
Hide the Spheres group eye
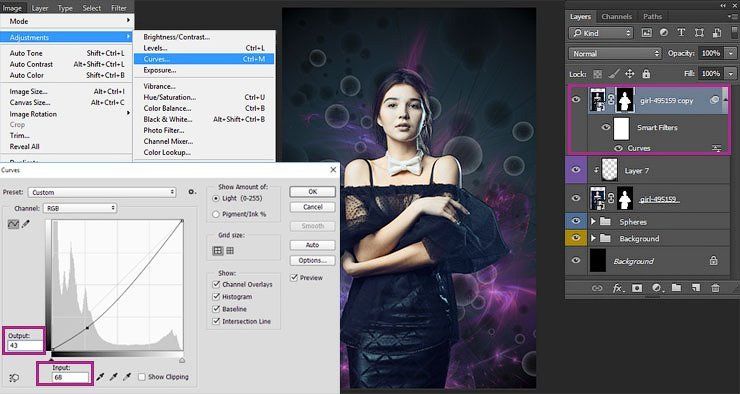[576, 221]
